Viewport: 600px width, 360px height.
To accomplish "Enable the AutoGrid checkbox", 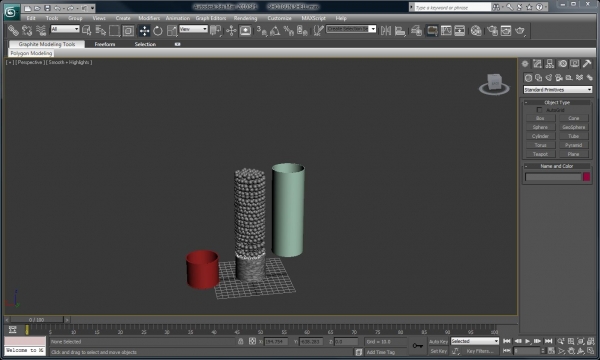I will tap(539, 110).
